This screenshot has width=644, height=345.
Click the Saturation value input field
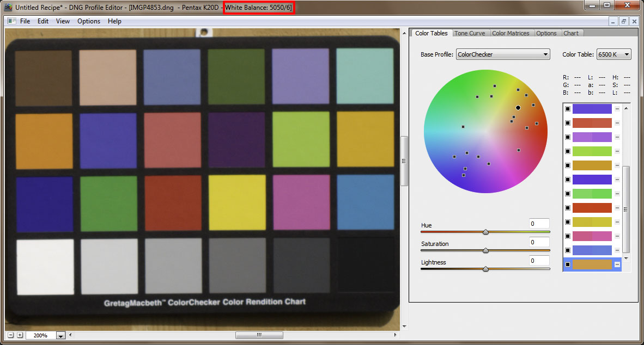click(539, 242)
